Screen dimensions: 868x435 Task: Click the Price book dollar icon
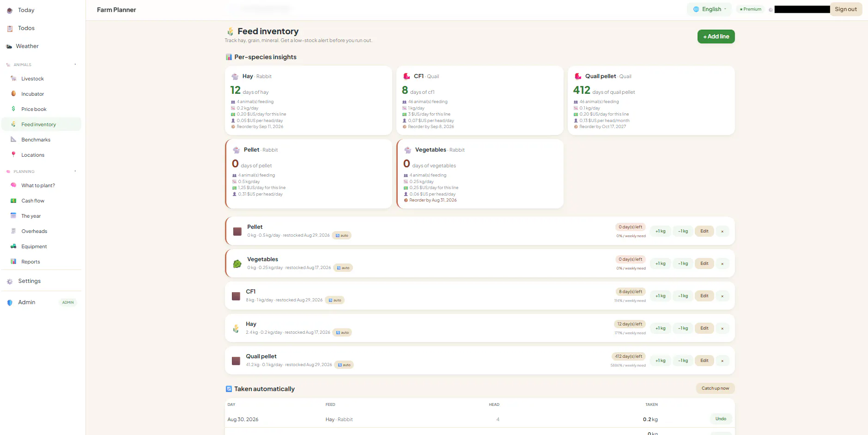13,109
